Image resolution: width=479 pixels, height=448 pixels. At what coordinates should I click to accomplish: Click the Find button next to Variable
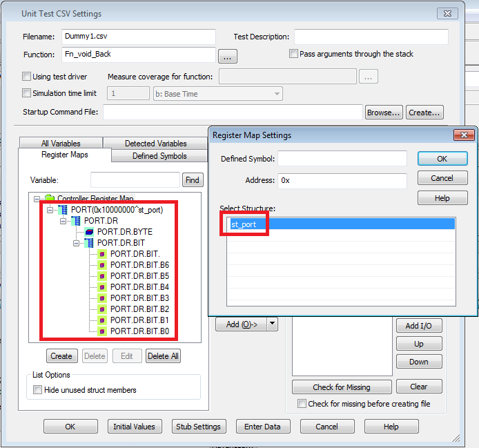[193, 180]
